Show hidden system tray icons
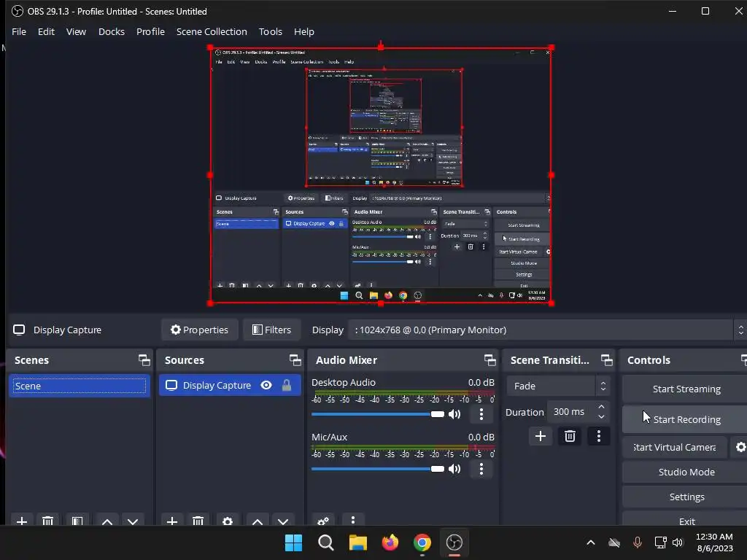747x560 pixels. pyautogui.click(x=591, y=542)
